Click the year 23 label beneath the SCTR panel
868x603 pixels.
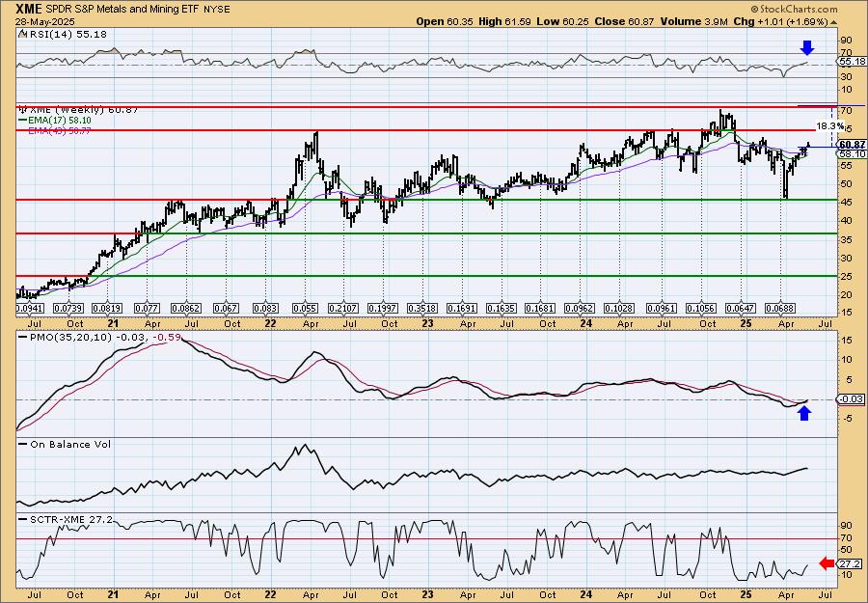pyautogui.click(x=427, y=594)
